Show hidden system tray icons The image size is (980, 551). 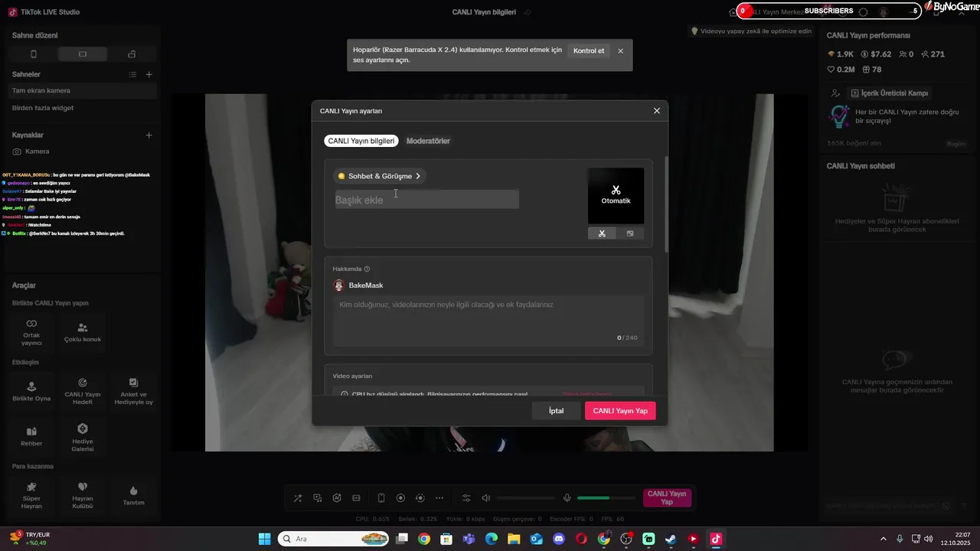pyautogui.click(x=883, y=539)
